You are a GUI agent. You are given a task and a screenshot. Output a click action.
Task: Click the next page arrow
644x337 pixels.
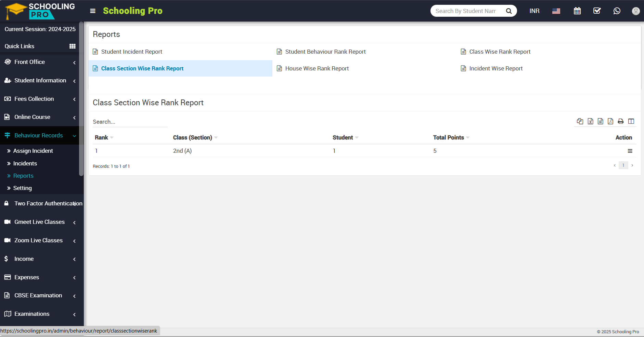coord(632,165)
